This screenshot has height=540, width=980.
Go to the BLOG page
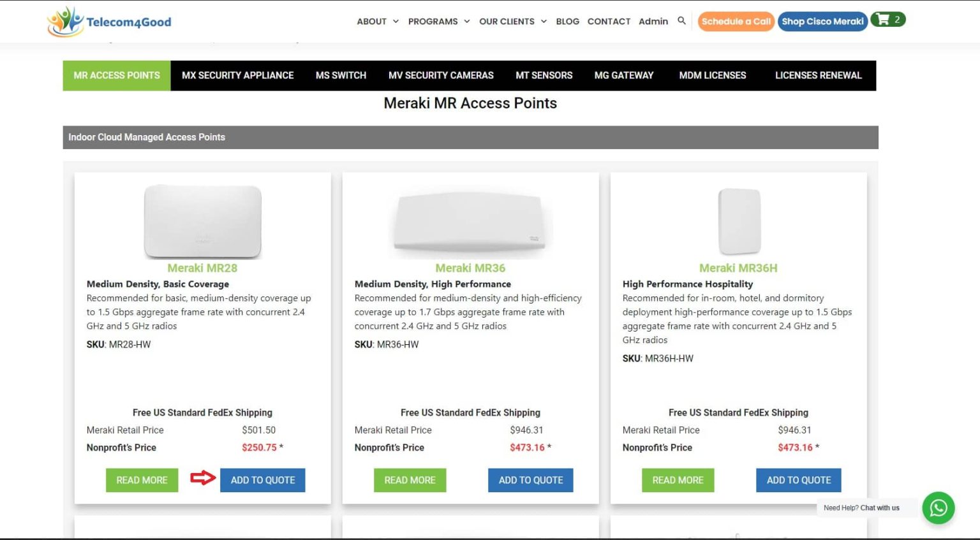pyautogui.click(x=567, y=21)
